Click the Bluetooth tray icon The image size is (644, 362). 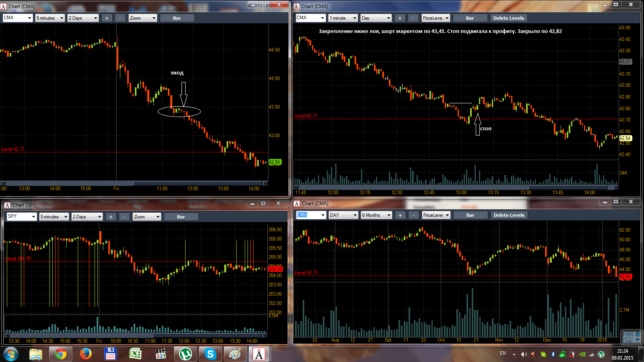point(553,354)
